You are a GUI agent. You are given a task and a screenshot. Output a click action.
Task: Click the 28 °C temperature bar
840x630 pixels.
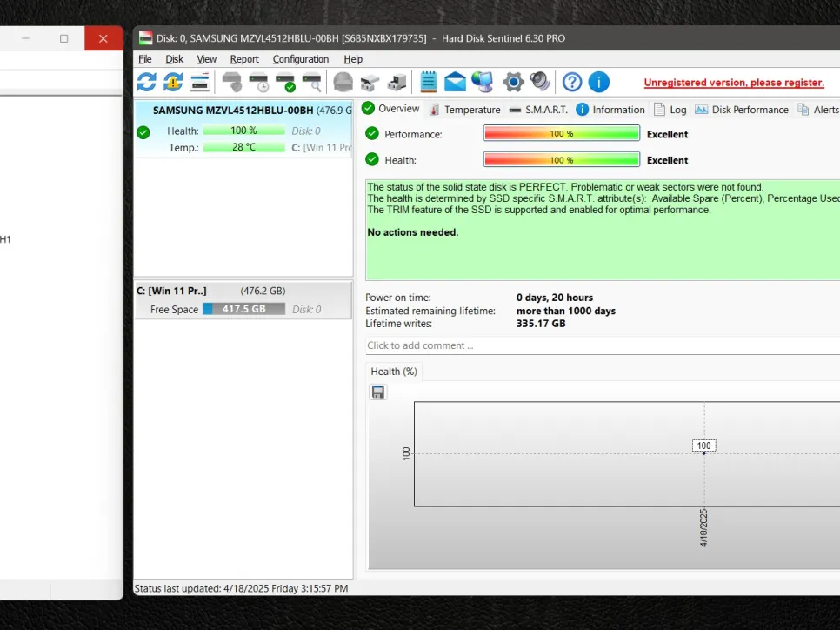point(243,147)
